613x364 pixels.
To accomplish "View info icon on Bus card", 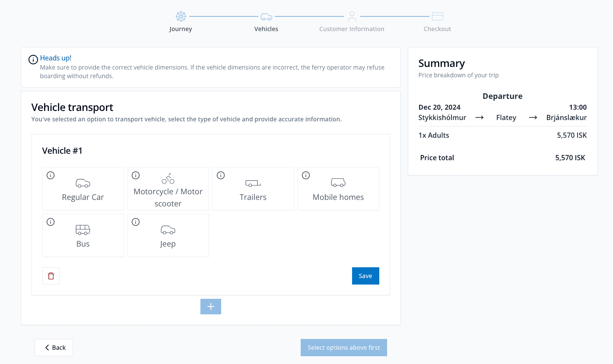I will click(x=51, y=222).
